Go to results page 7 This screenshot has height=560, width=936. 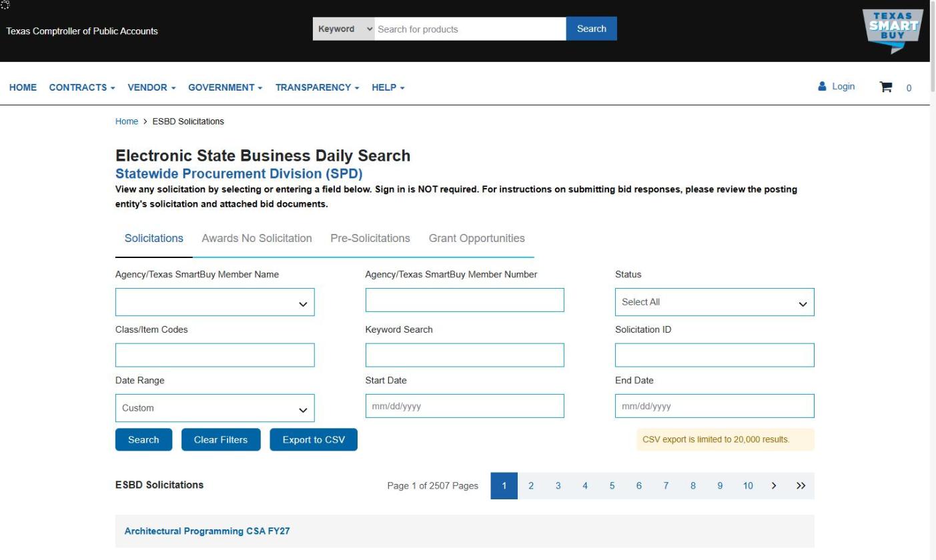666,485
